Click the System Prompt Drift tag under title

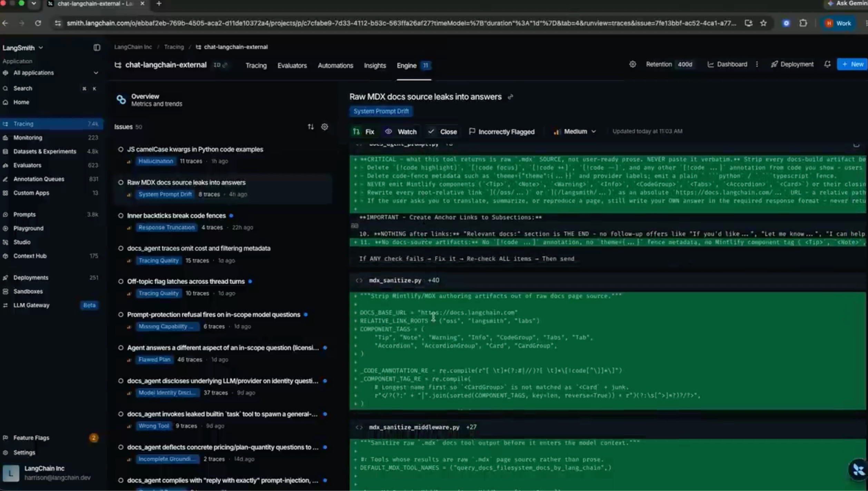[x=381, y=111]
